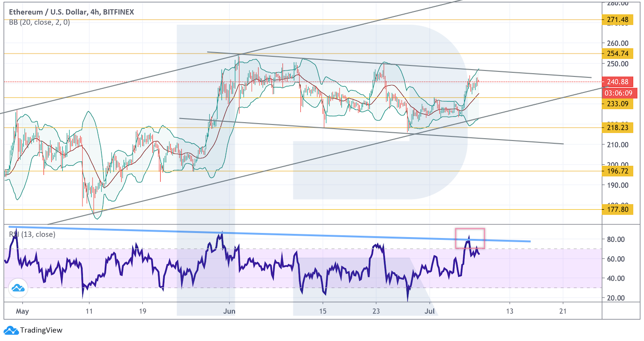644x341 pixels.
Task: Click the 210.00 price axis tick
Action: pyautogui.click(x=618, y=145)
